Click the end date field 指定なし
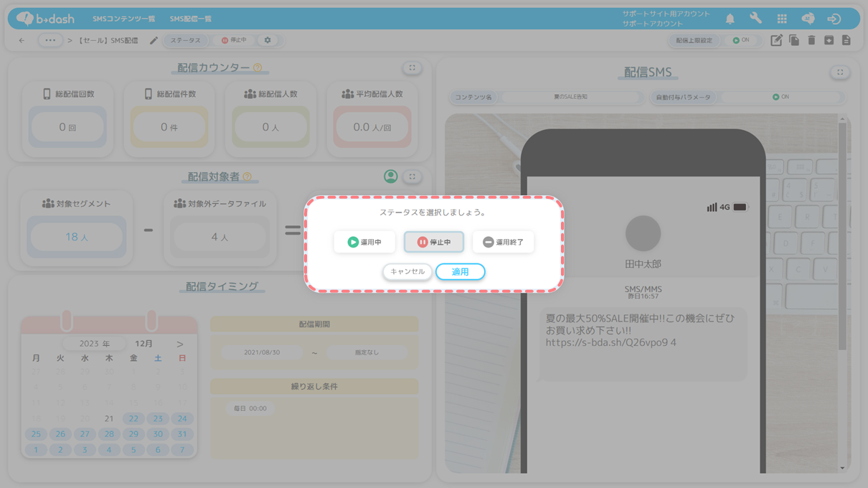 pyautogui.click(x=367, y=352)
